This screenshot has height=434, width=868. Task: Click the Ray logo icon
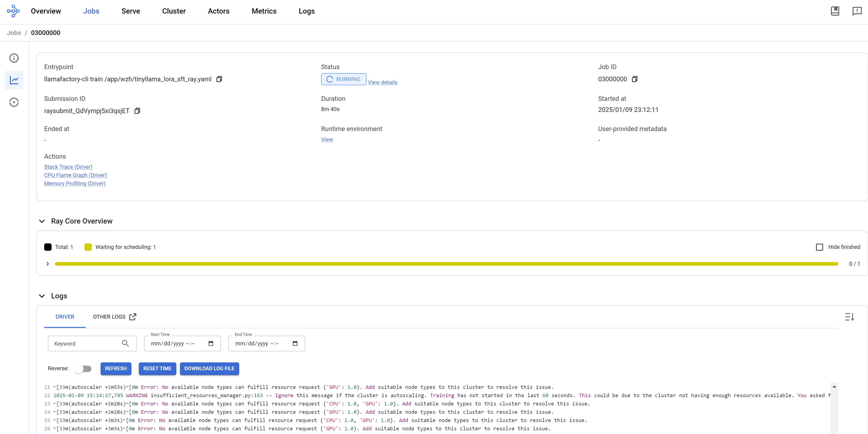(13, 11)
